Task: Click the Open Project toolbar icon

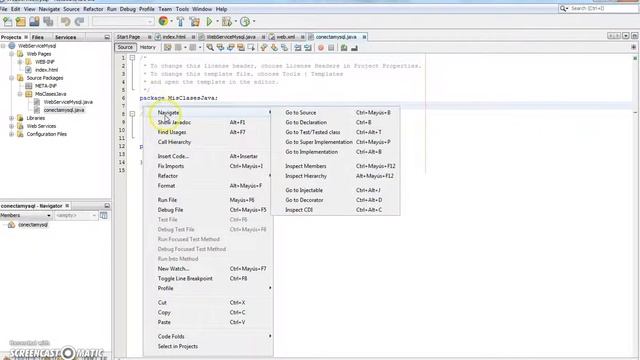Action: tap(34, 22)
